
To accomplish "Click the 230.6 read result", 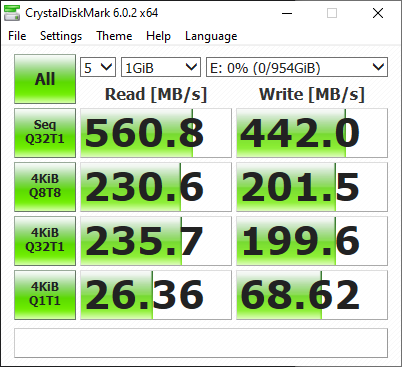I will coord(156,187).
